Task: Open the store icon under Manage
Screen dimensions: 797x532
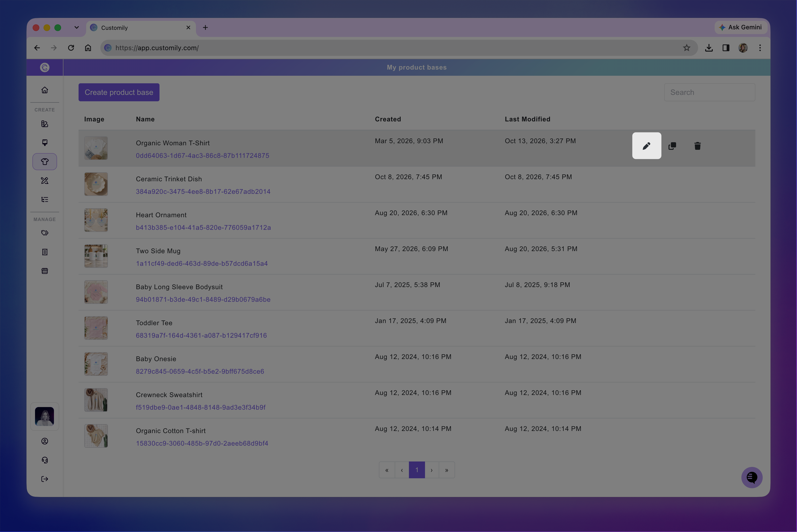Action: point(45,271)
